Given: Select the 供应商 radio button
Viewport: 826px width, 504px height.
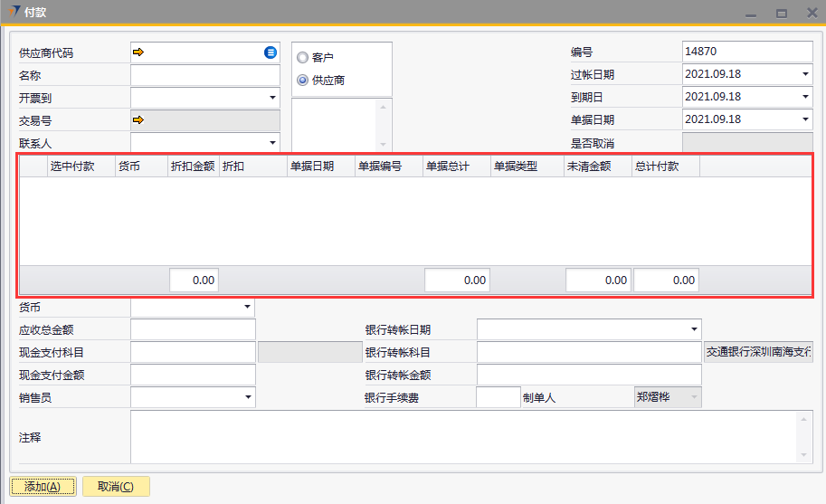Looking at the screenshot, I should pos(302,81).
